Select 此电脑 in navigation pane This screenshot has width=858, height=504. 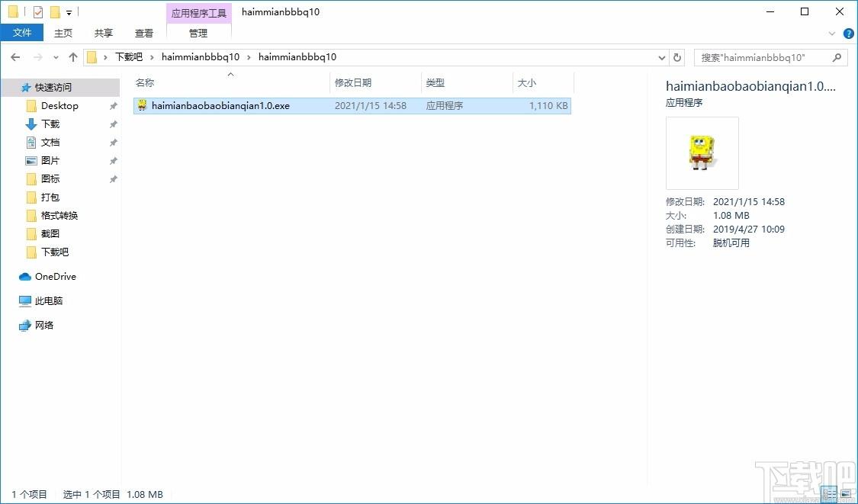click(x=41, y=300)
